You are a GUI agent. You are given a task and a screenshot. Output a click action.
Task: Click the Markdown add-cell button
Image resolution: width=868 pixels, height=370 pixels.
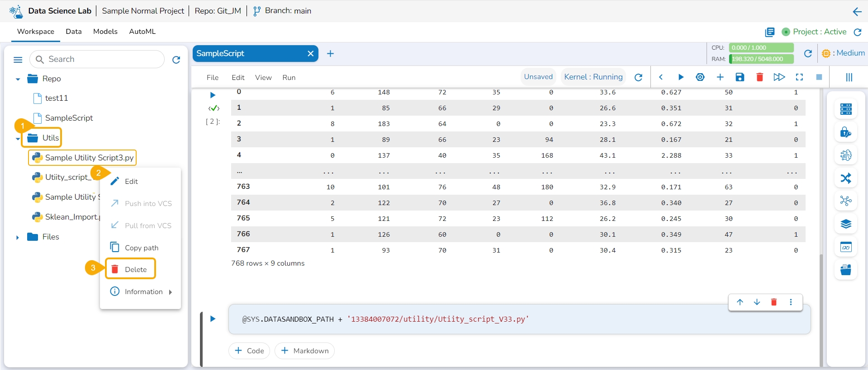tap(304, 351)
